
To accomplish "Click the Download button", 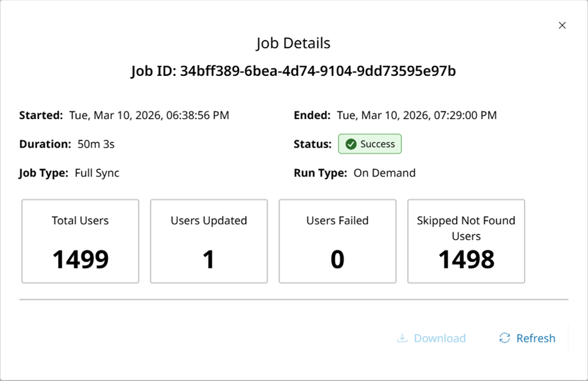I will [x=431, y=338].
